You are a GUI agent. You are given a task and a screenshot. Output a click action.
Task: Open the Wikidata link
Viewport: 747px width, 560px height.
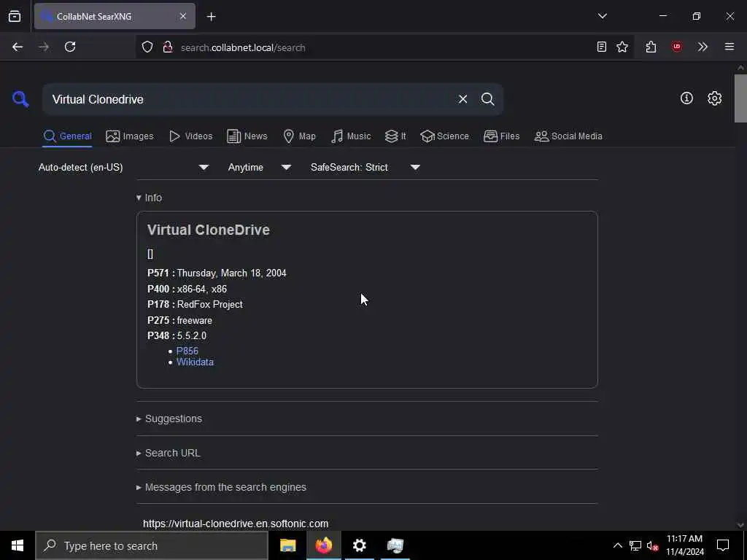click(x=195, y=362)
